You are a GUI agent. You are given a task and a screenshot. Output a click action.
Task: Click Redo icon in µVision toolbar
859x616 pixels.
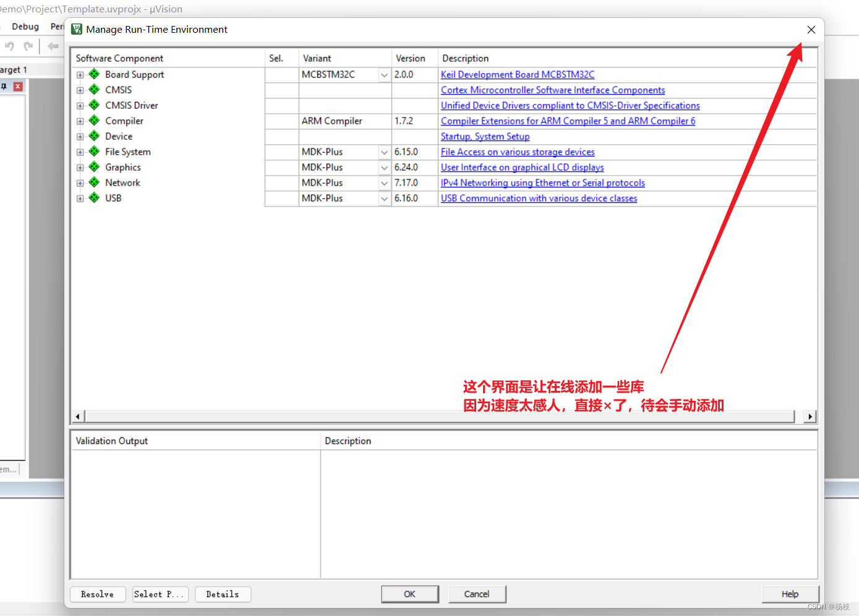coord(28,46)
